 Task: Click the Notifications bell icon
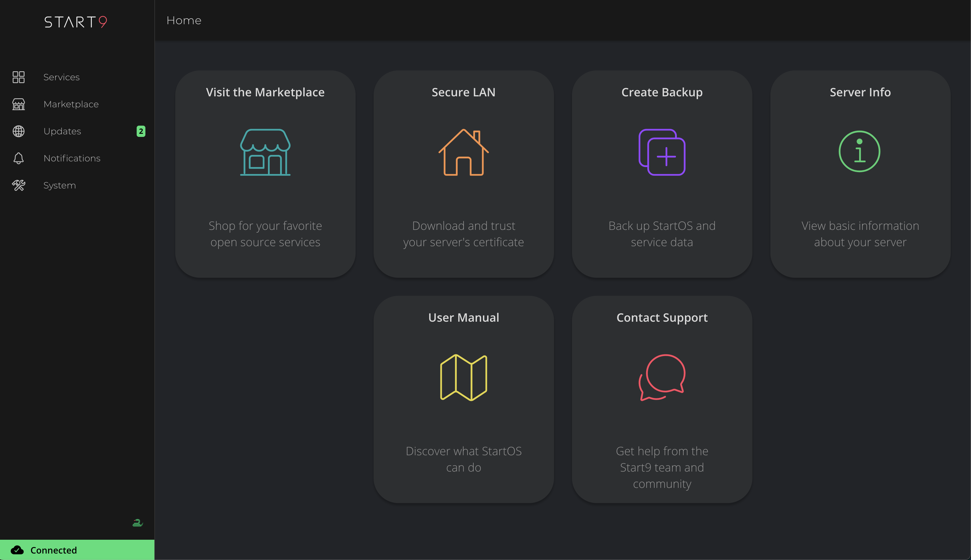(x=19, y=158)
